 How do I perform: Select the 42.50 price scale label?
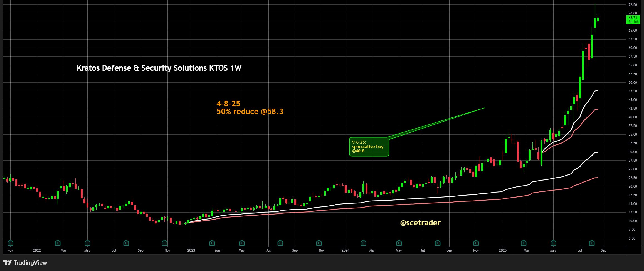pos(633,109)
